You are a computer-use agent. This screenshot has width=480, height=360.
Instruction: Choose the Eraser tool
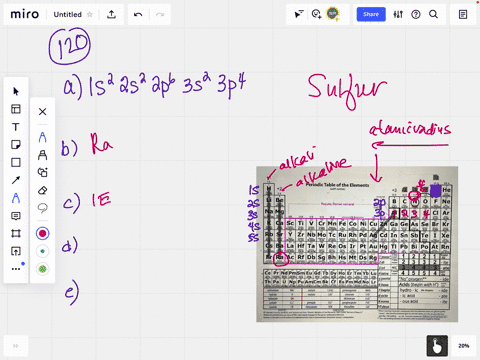pos(42,190)
